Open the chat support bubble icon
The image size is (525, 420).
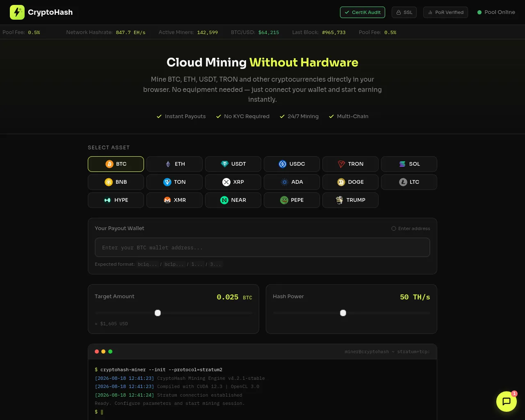[507, 402]
